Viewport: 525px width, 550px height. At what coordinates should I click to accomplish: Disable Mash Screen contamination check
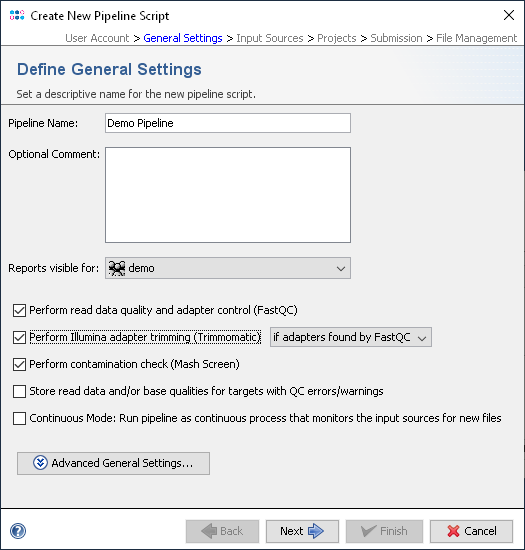point(19,364)
